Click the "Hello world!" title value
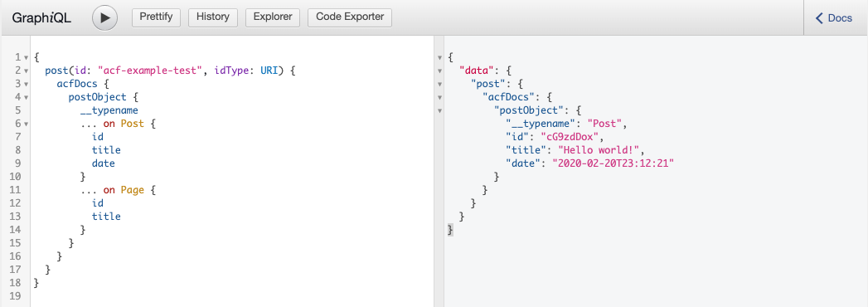The width and height of the screenshot is (868, 307). click(599, 150)
